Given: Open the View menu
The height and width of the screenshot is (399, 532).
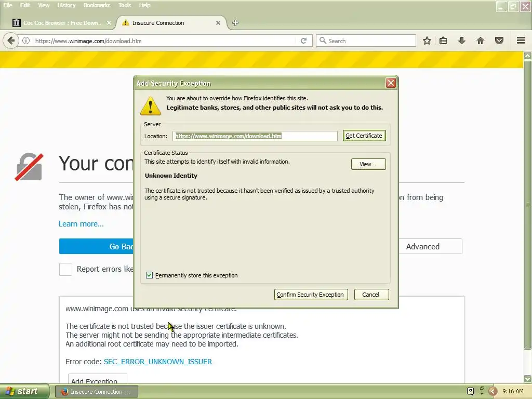Looking at the screenshot, I should coord(44,5).
